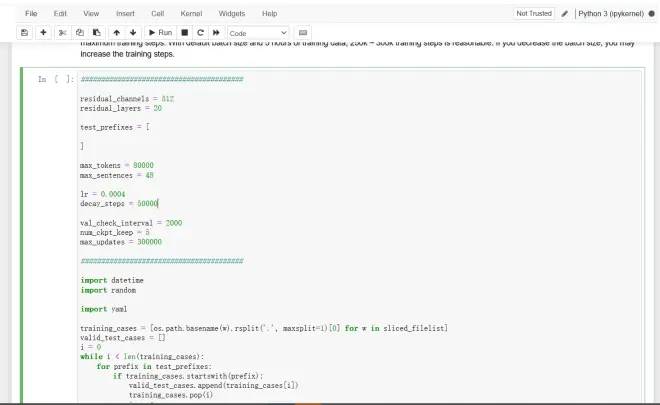Click the while i < len(training_cases) line
The image size is (660, 405).
pyautogui.click(x=142, y=357)
